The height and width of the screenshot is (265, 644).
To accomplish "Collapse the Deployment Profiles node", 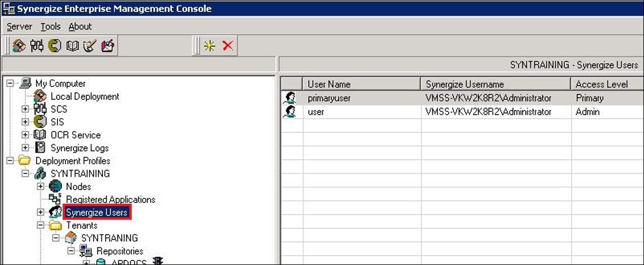I will [x=10, y=160].
